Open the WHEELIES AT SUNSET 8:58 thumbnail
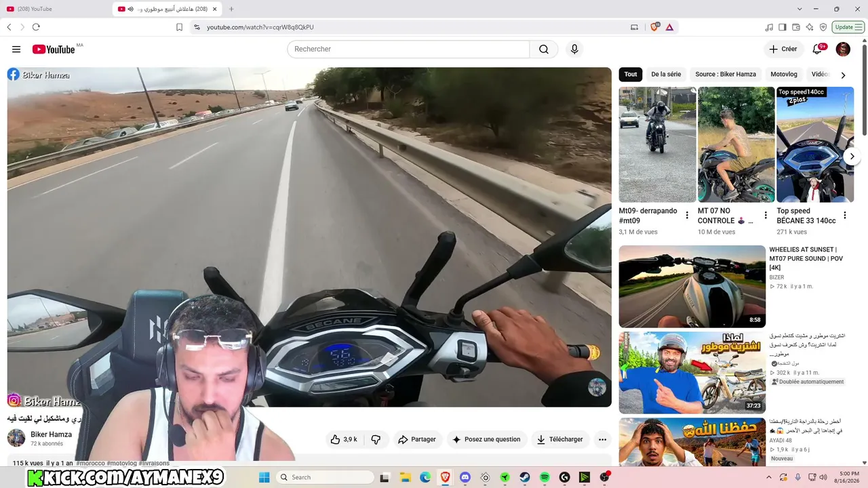 click(692, 286)
